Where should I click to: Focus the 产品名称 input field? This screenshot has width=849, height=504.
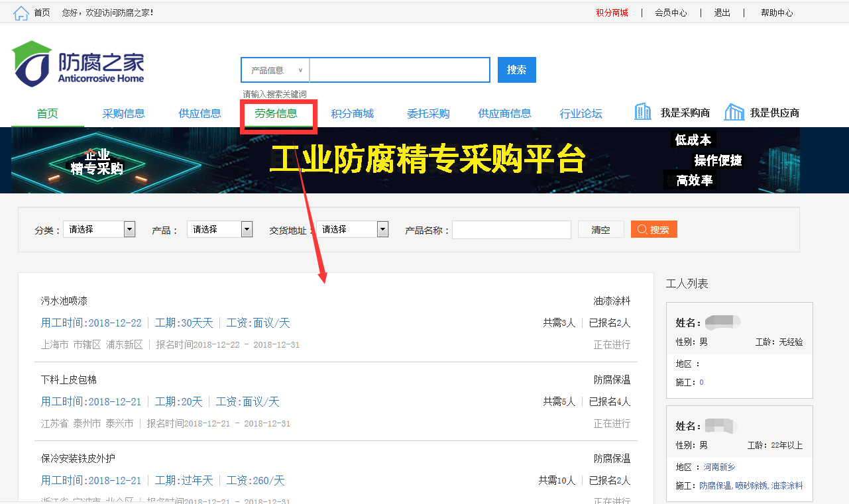pos(511,230)
